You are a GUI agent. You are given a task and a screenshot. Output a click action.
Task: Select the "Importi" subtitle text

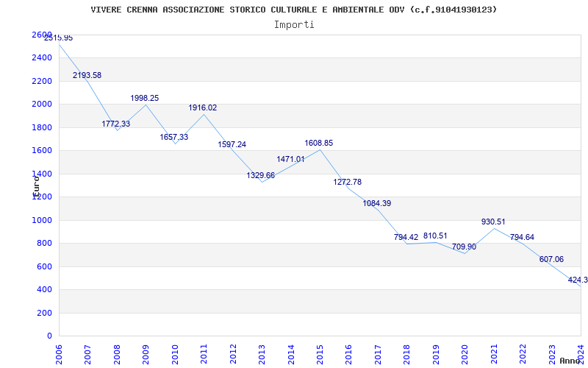point(294,24)
